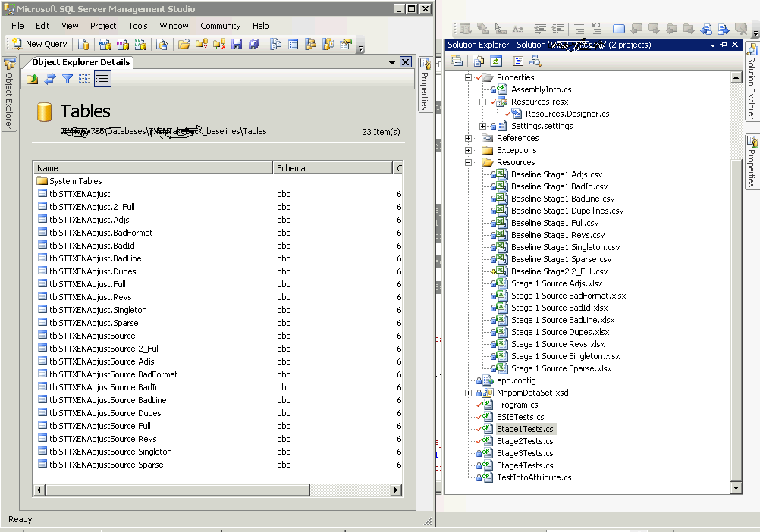This screenshot has height=532, width=760.
Task: Click the Up one level icon in Object Explorer Details
Action: tap(33, 79)
